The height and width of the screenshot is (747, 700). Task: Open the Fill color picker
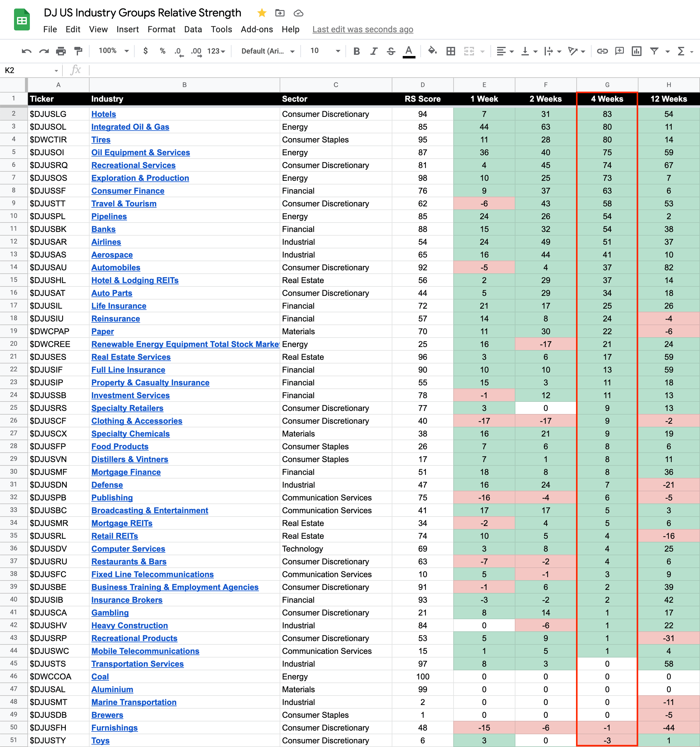[x=432, y=51]
